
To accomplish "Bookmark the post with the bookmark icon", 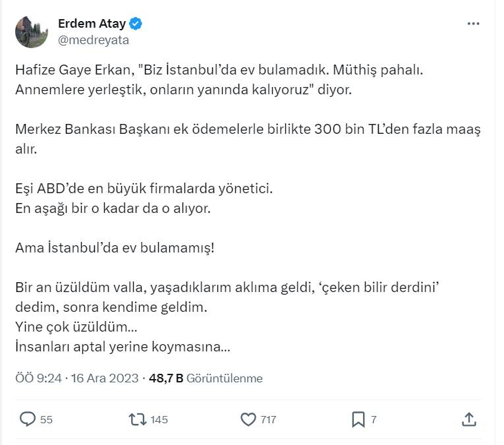I will click(x=358, y=419).
